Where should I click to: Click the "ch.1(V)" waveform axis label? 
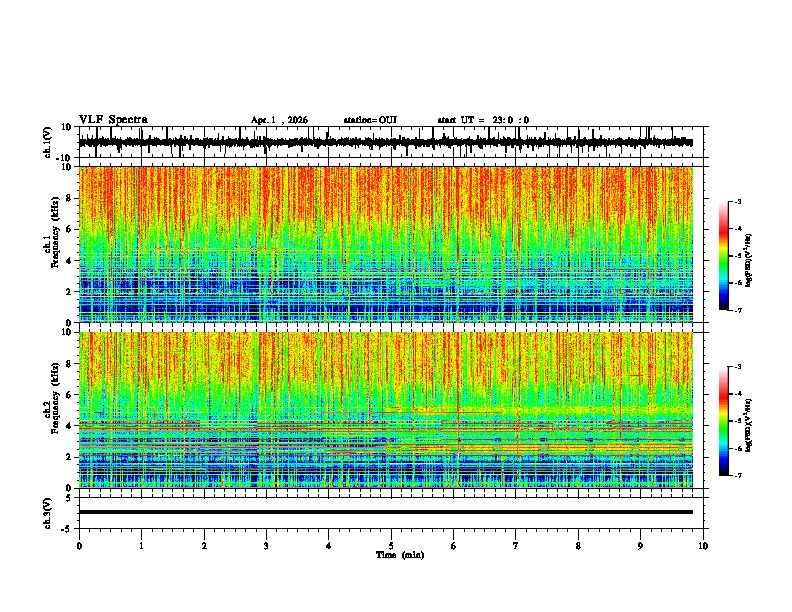point(48,142)
